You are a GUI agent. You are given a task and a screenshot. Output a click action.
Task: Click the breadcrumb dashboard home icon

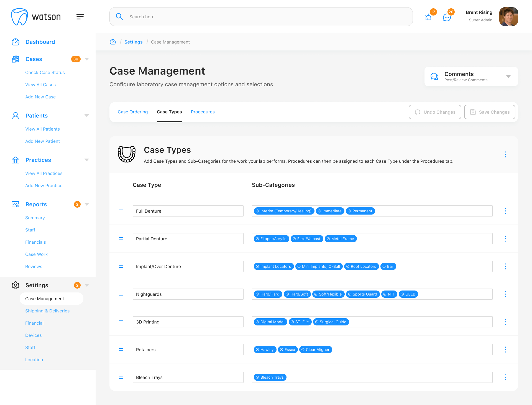tap(113, 42)
